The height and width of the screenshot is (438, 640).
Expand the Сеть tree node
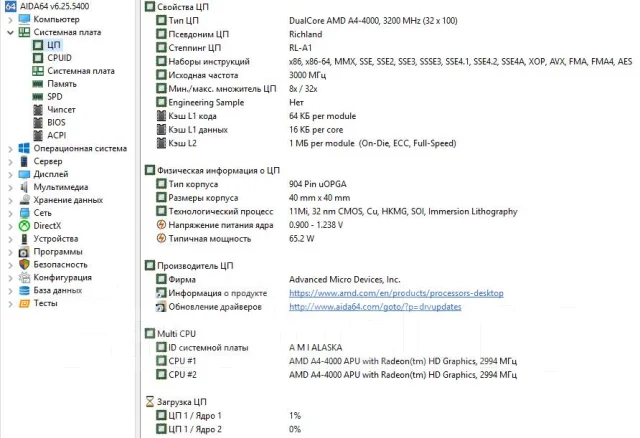coord(10,213)
